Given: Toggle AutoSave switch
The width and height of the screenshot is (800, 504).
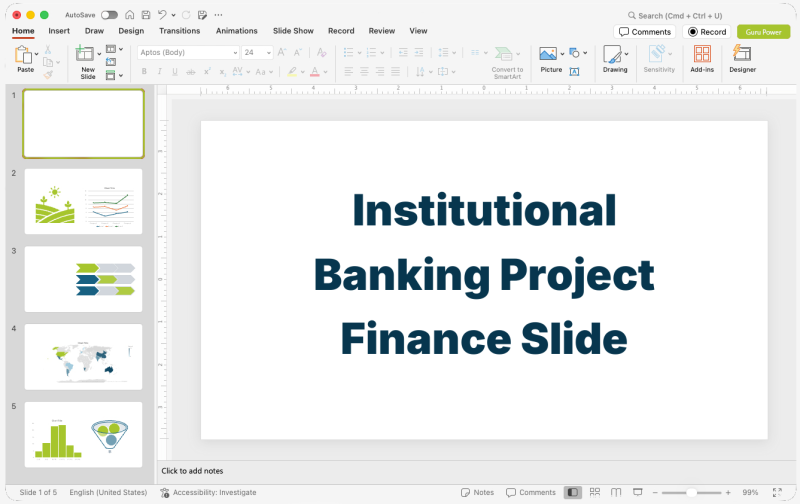Looking at the screenshot, I should 109,15.
